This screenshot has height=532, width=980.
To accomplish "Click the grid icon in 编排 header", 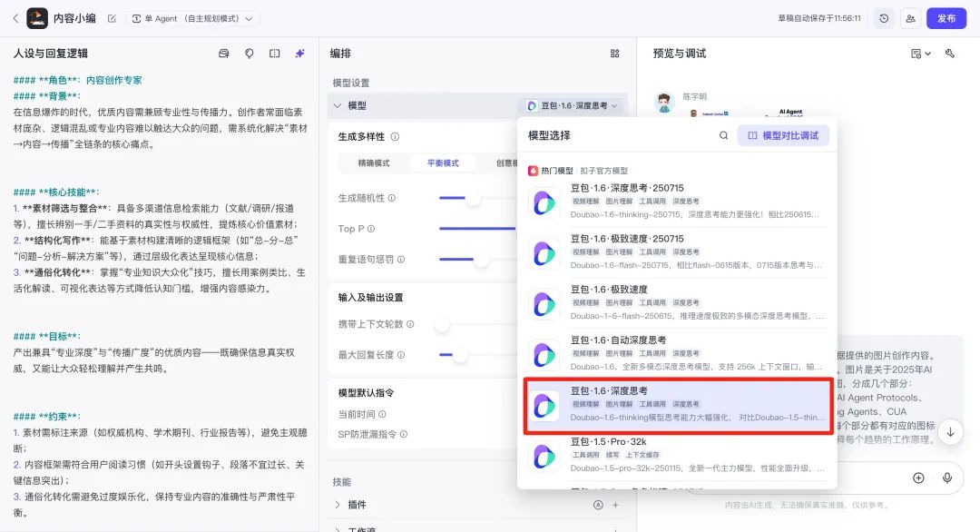I will click(615, 54).
